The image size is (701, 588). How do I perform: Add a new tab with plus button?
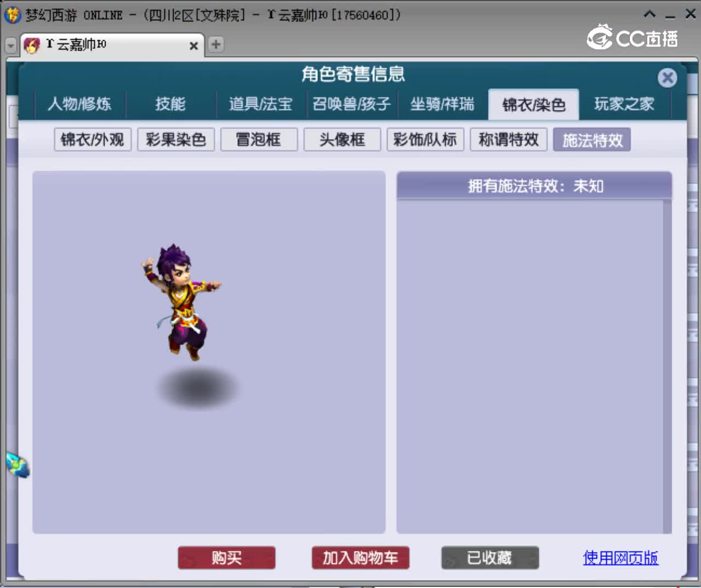point(216,44)
